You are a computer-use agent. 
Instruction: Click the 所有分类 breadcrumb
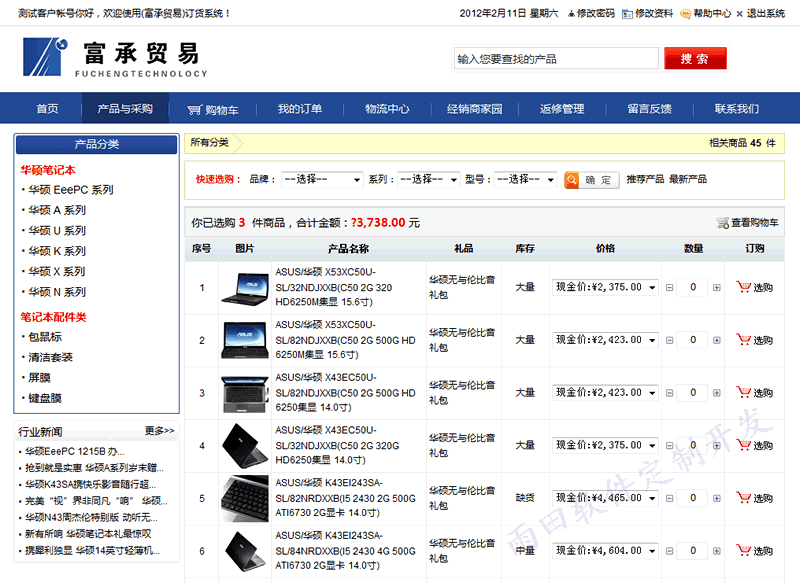(x=210, y=143)
